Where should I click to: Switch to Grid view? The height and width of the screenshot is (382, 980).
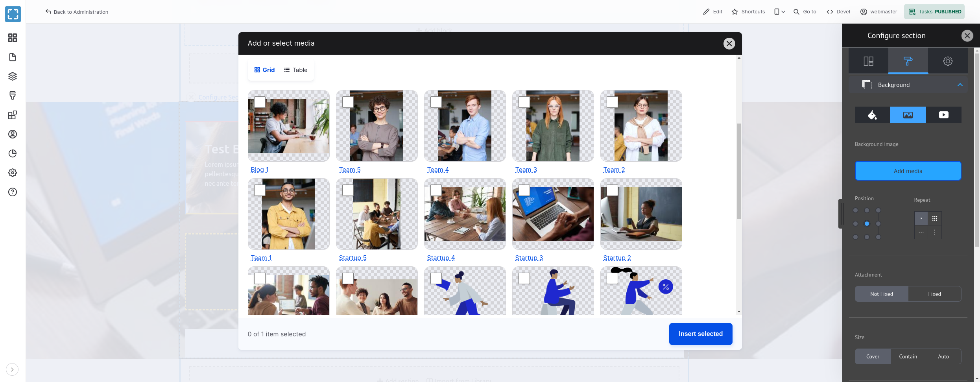265,70
